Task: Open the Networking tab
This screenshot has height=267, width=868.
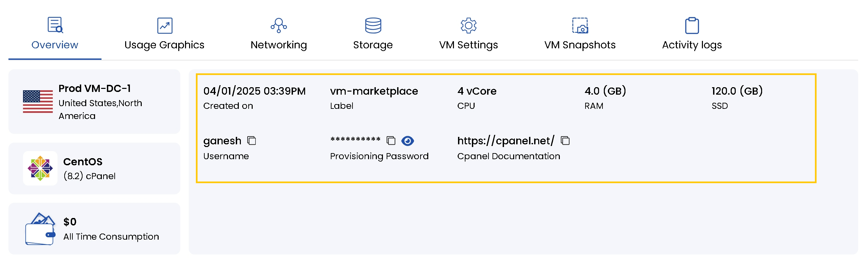Action: click(278, 44)
